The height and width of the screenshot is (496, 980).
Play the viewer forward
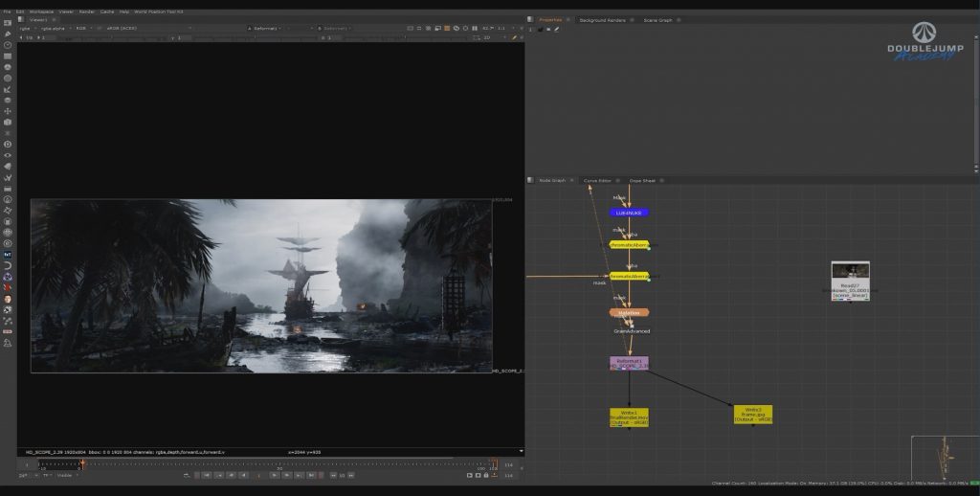tap(275, 475)
